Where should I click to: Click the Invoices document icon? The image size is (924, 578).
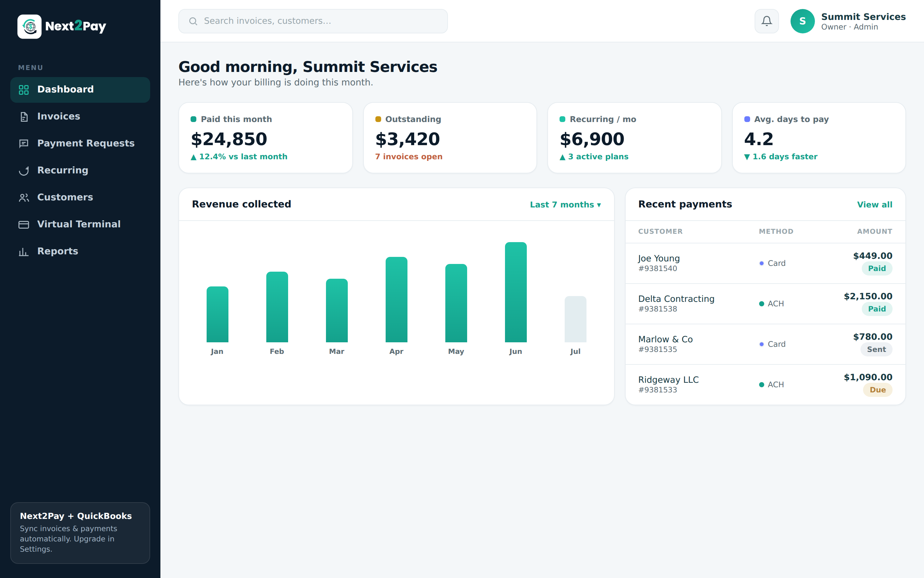(x=24, y=117)
